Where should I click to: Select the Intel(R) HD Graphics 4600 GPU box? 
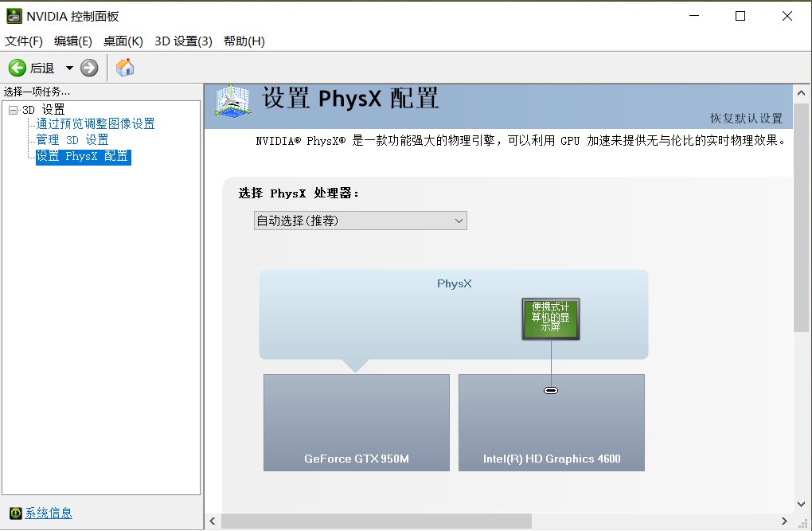pyautogui.click(x=551, y=422)
